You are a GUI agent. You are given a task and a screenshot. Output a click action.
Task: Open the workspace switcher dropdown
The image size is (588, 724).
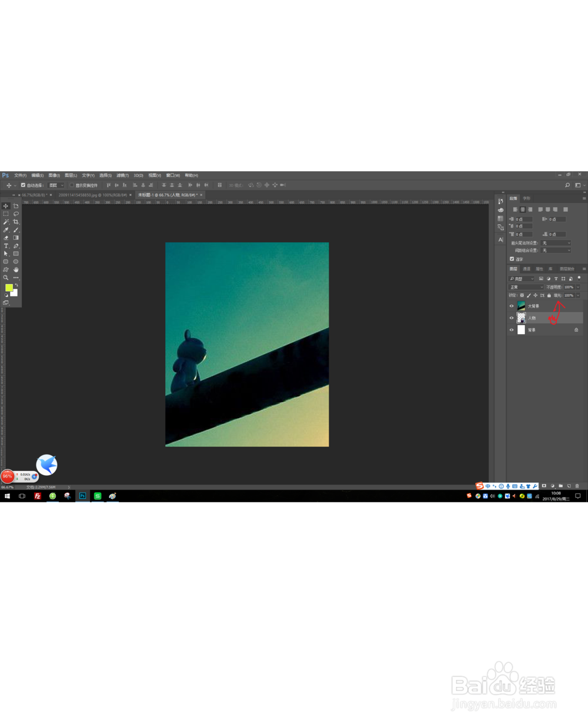[x=579, y=185]
